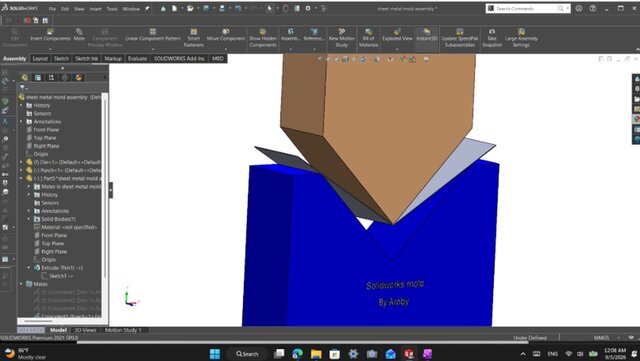This screenshot has height=361, width=640.
Task: Toggle Instant3D mode
Action: [x=427, y=36]
